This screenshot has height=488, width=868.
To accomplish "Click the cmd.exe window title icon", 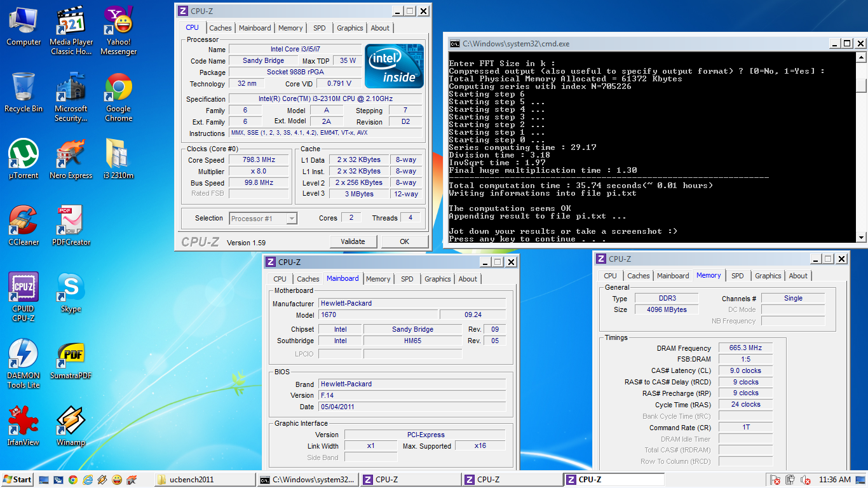I will [454, 44].
